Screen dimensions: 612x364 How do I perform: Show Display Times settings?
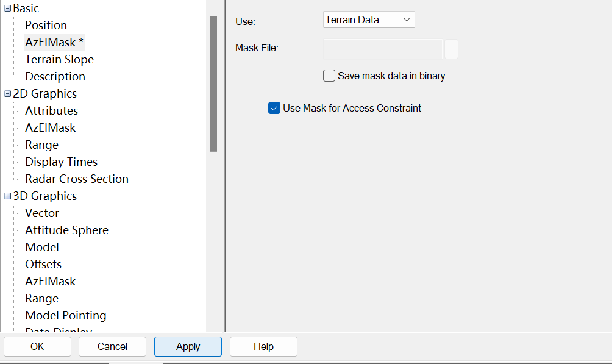(x=61, y=162)
